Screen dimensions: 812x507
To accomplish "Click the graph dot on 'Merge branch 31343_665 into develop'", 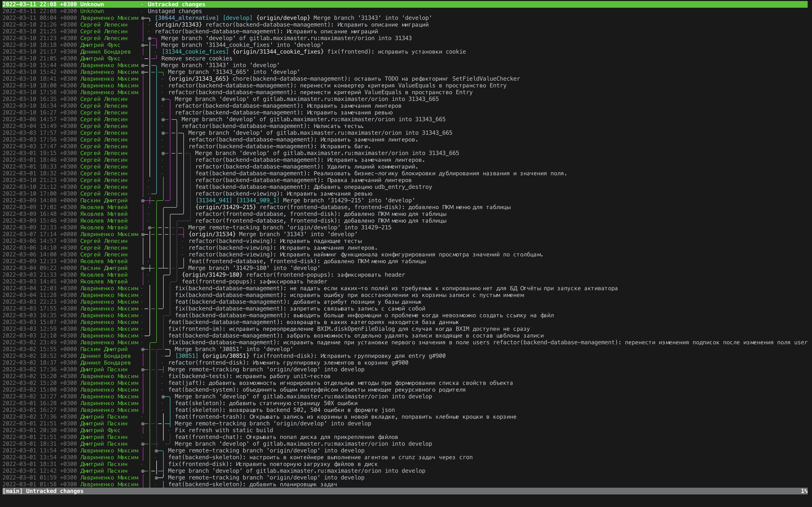I will (143, 72).
